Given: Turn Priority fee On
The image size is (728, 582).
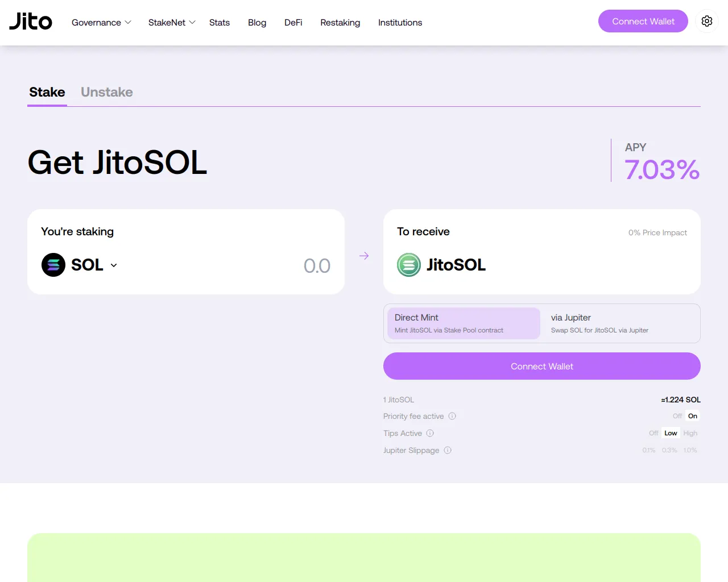Looking at the screenshot, I should pos(693,416).
